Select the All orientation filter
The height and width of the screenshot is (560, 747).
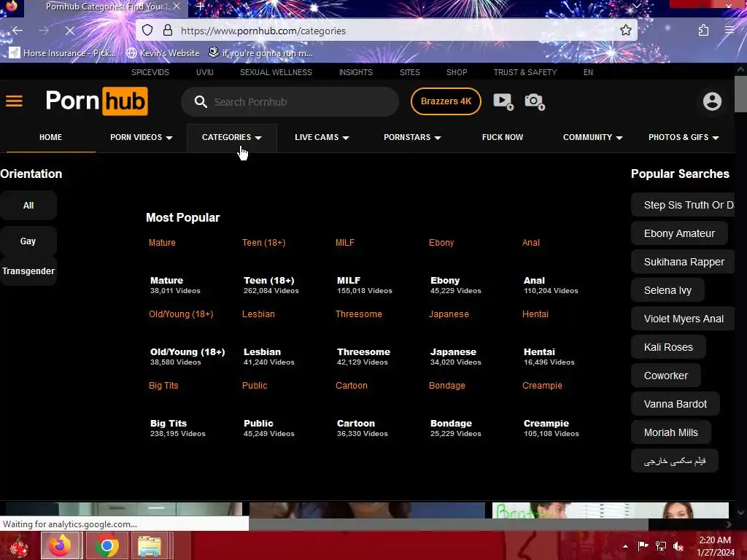(x=28, y=205)
